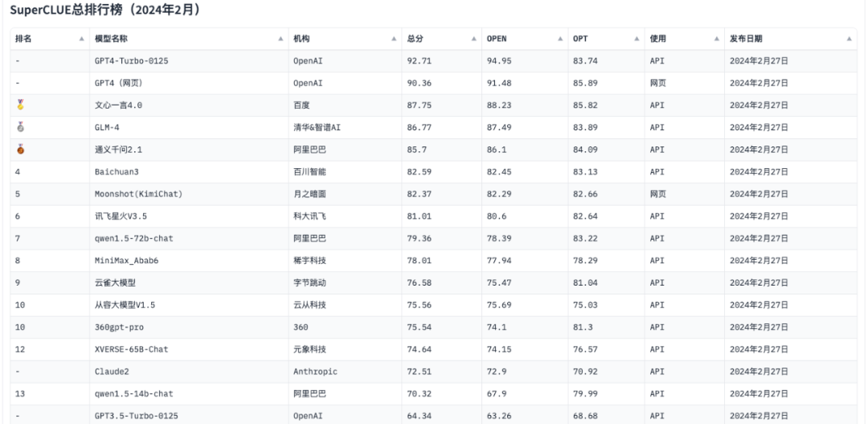Select the 云雀大模型 model name cell

pyautogui.click(x=190, y=282)
